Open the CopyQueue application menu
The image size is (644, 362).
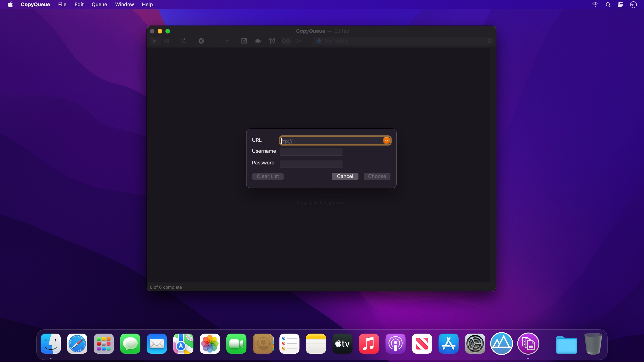(x=35, y=4)
